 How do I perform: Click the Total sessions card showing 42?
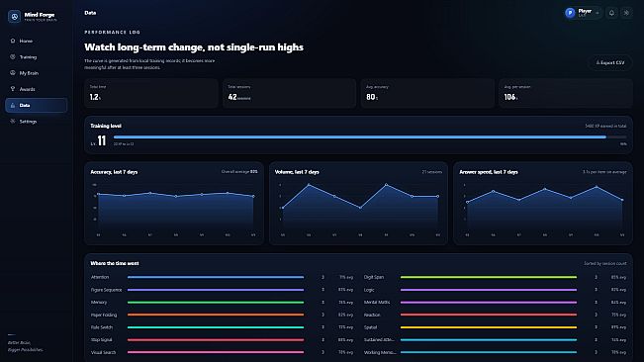coord(289,93)
